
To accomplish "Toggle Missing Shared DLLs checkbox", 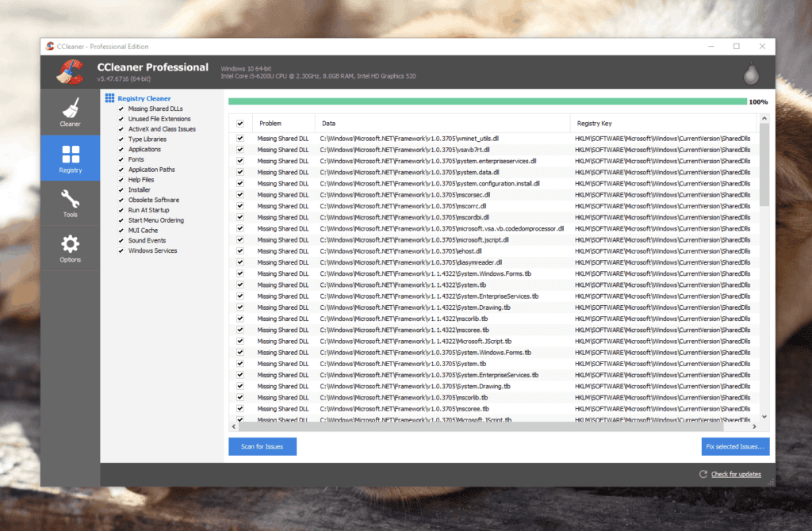I will (x=121, y=109).
